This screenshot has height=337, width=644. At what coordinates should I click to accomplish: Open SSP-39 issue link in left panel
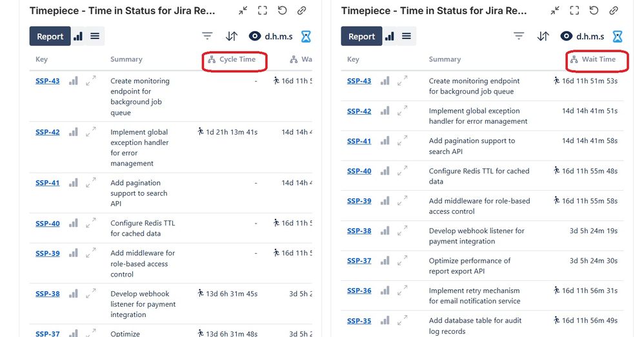(47, 253)
